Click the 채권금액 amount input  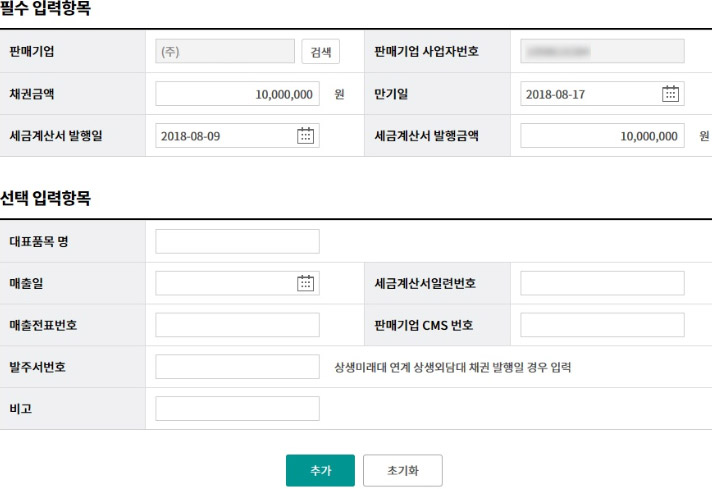pos(237,94)
